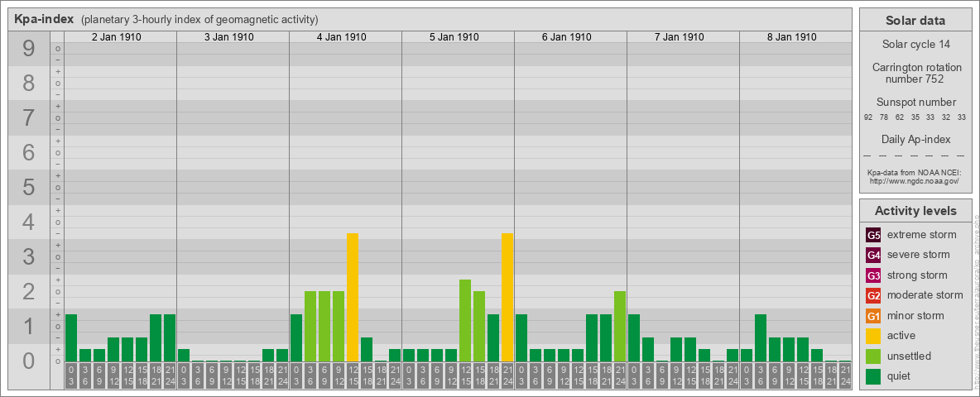Click the '8 Jan 1910' date header

point(791,37)
